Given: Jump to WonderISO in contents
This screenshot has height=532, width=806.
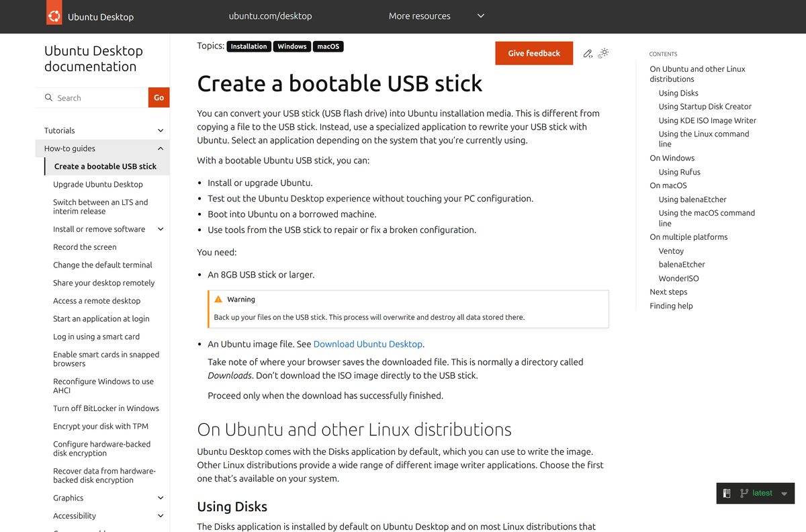Looking at the screenshot, I should coord(678,278).
